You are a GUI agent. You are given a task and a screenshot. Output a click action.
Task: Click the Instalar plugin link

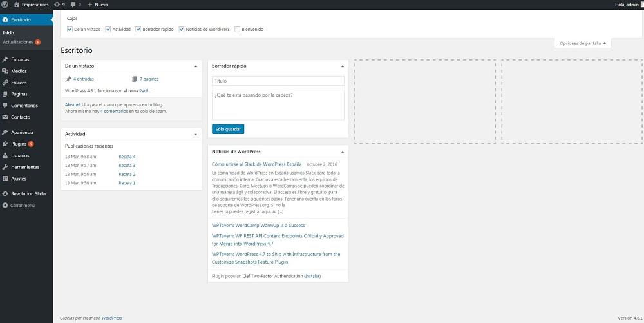point(312,276)
